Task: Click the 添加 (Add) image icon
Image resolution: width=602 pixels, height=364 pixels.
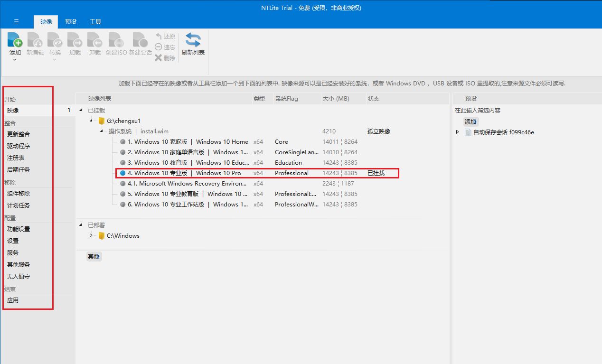Action: [15, 40]
